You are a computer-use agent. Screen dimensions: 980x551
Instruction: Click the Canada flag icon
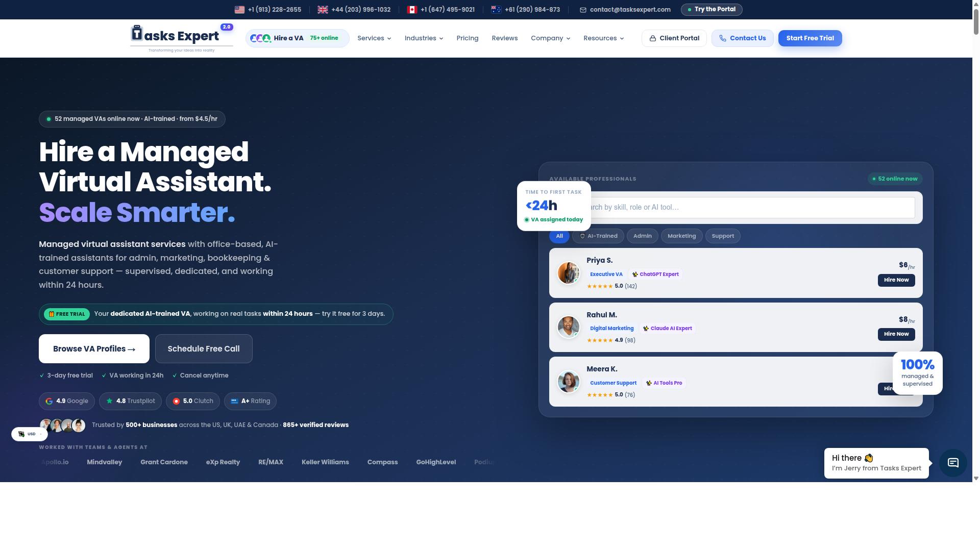[x=412, y=10]
